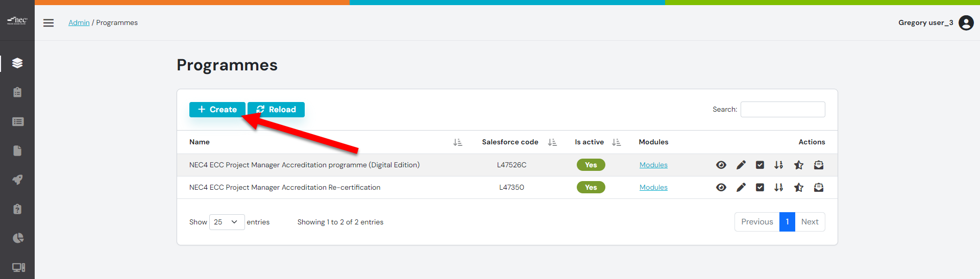Open the rocket sidebar icon

pyautogui.click(x=17, y=180)
